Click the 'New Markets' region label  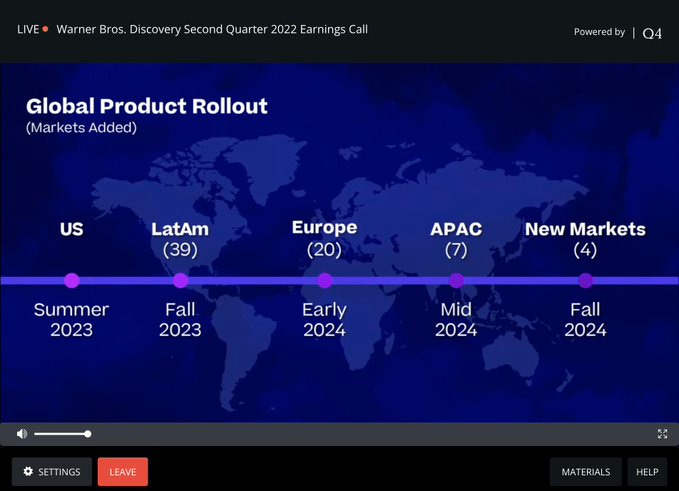pos(585,229)
